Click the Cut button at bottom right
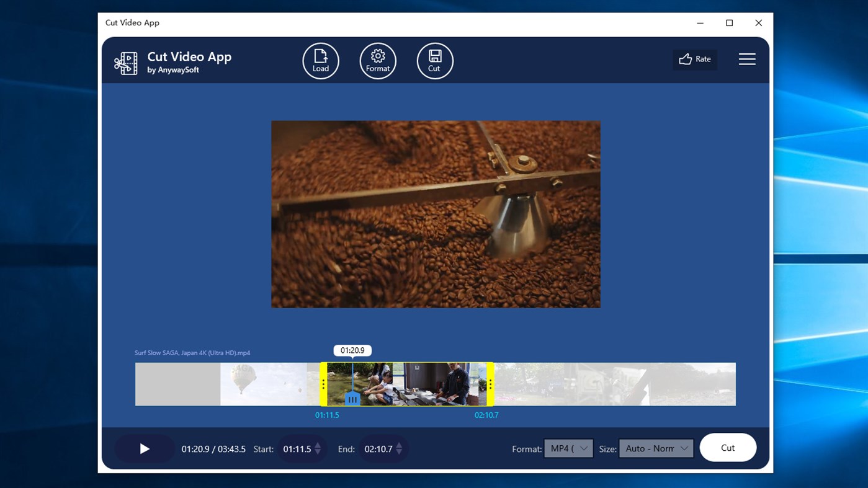 point(727,447)
